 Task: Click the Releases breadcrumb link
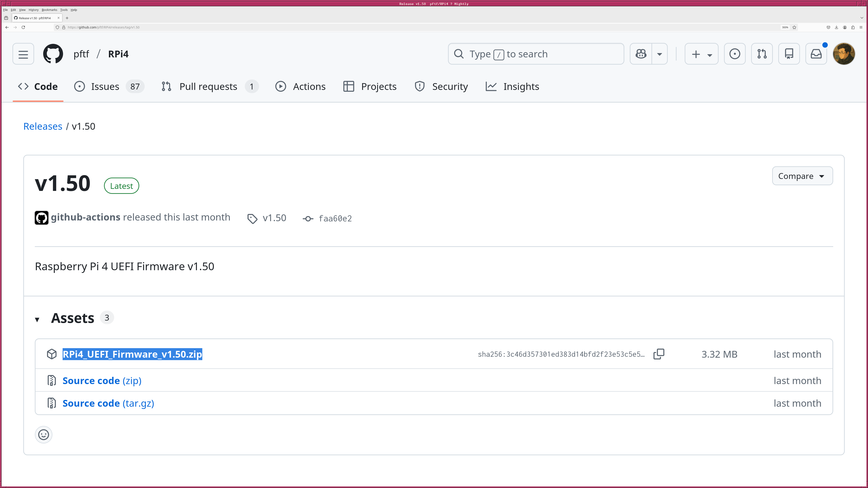click(43, 126)
